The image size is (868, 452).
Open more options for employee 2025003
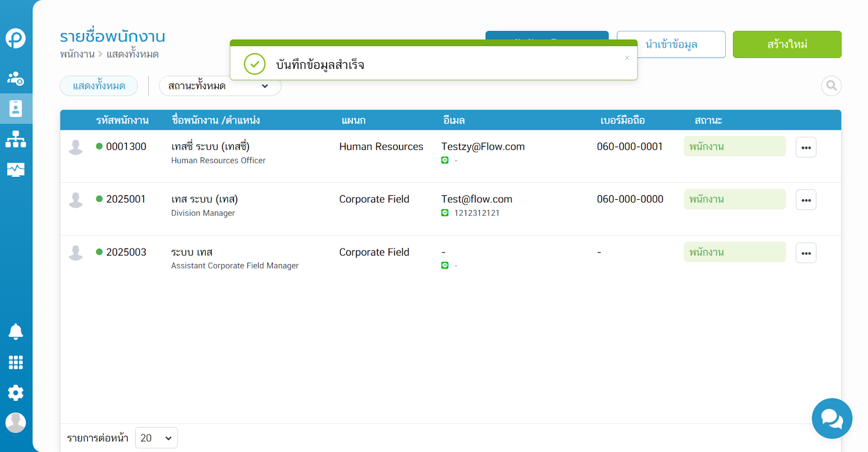click(x=806, y=253)
